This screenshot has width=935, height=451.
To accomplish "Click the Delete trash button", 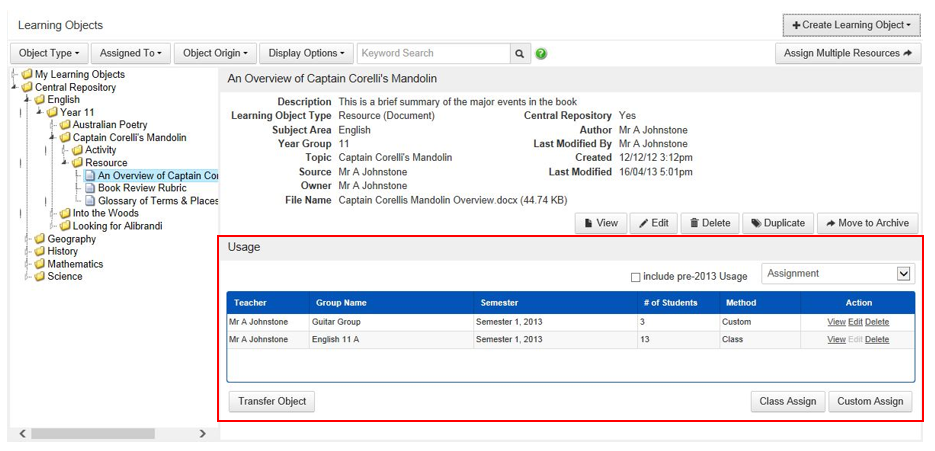I will tap(709, 223).
